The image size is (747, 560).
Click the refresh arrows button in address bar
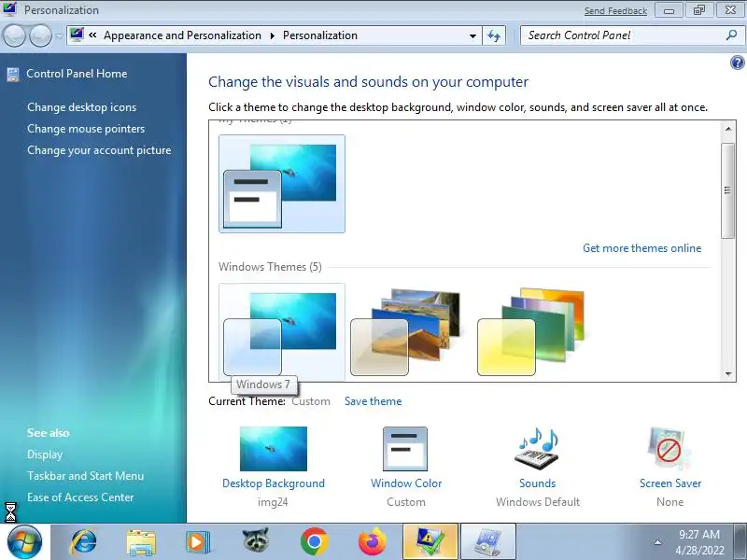pos(494,35)
